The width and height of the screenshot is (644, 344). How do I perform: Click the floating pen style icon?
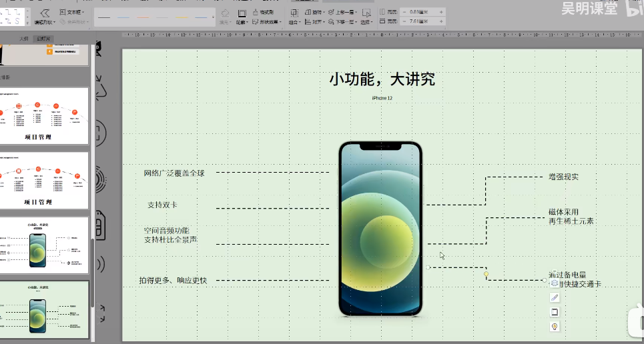(x=555, y=297)
